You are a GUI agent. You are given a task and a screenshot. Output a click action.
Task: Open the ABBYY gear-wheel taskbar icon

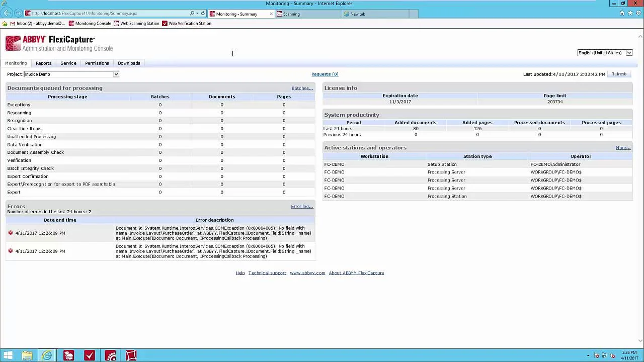pyautogui.click(x=110, y=355)
